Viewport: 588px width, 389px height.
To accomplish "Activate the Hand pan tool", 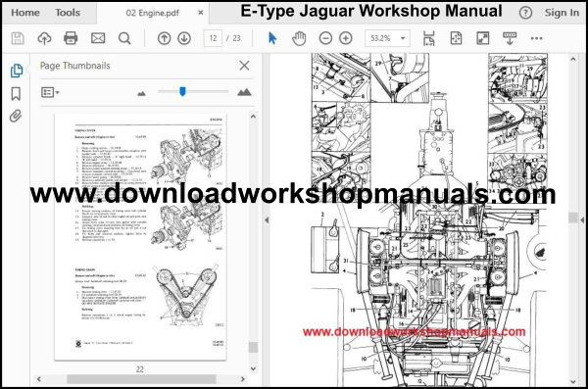I will (299, 38).
